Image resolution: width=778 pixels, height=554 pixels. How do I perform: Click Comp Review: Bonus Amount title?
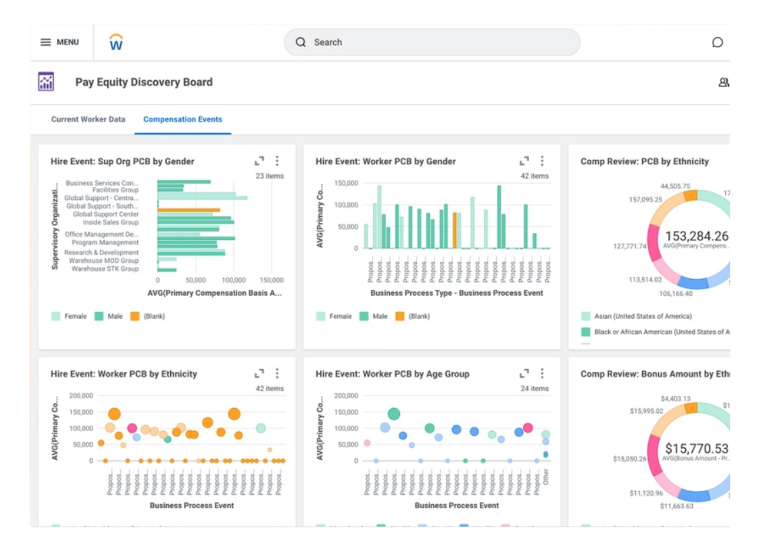tap(655, 373)
